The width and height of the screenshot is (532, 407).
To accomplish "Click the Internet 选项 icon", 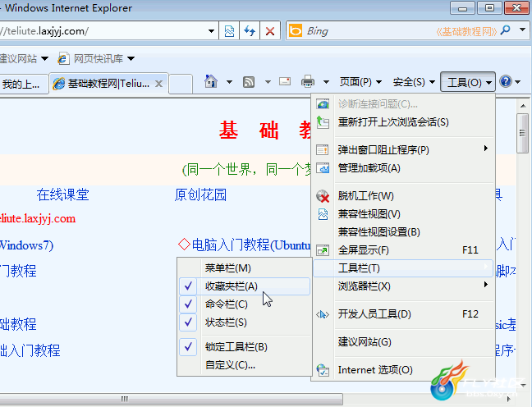I will (323, 370).
